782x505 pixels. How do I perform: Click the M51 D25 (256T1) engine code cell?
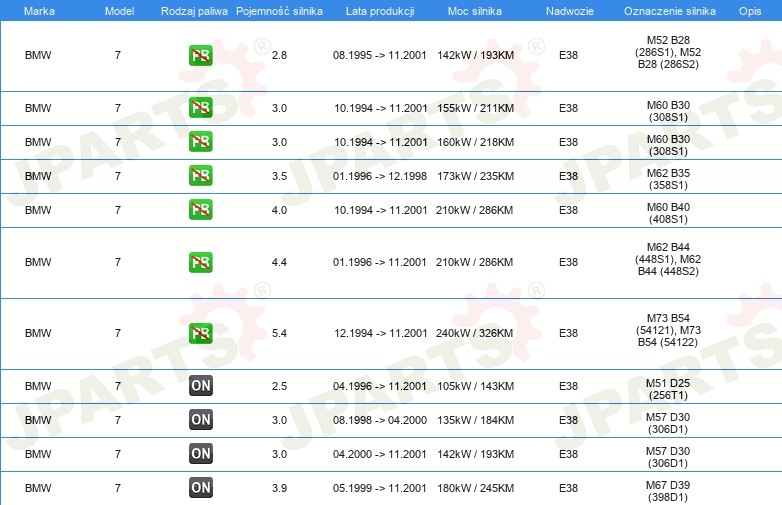point(668,386)
